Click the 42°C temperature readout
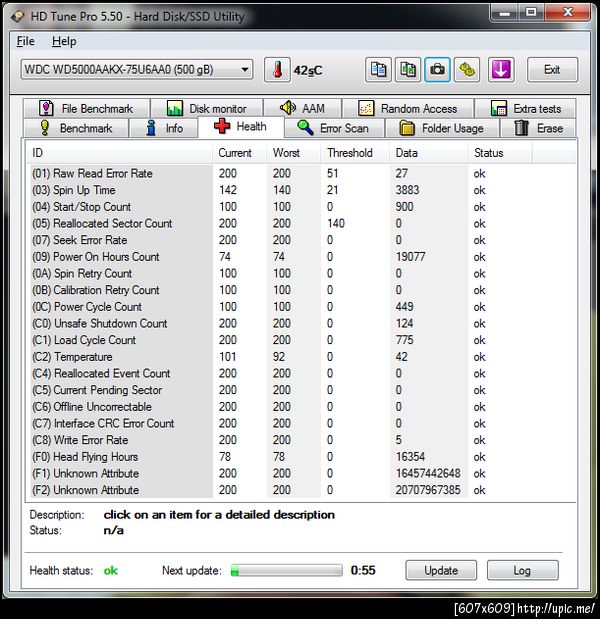This screenshot has height=619, width=600. click(x=308, y=71)
